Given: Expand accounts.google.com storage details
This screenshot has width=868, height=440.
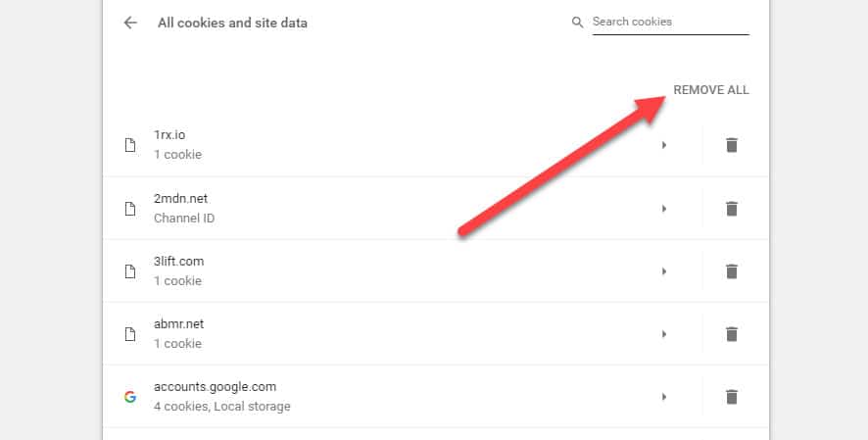Looking at the screenshot, I should [x=664, y=396].
